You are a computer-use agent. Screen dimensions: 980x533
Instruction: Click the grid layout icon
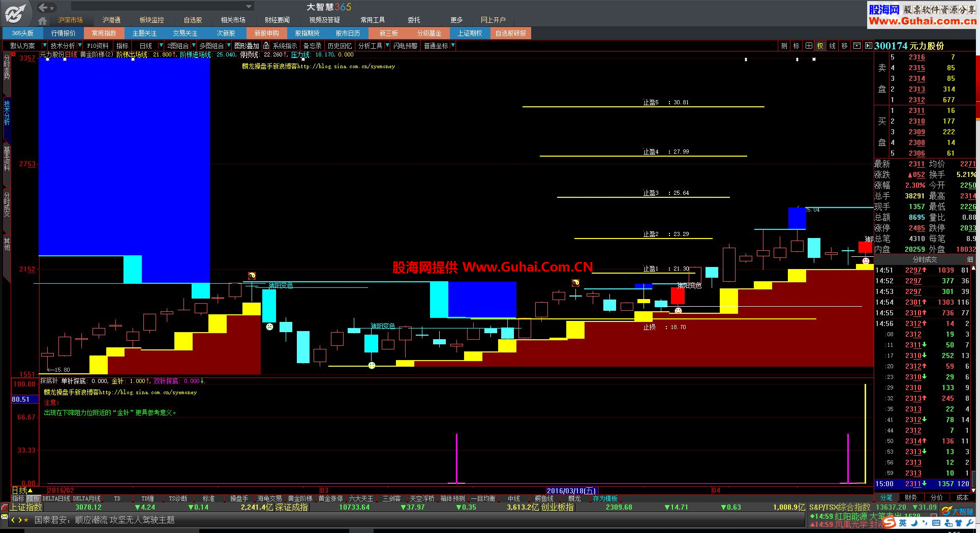pyautogui.click(x=808, y=46)
